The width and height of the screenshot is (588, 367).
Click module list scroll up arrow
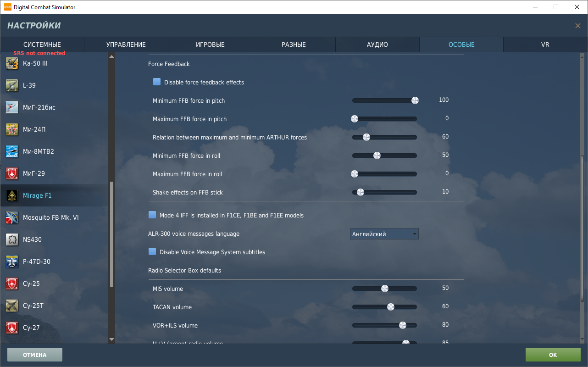coord(111,56)
